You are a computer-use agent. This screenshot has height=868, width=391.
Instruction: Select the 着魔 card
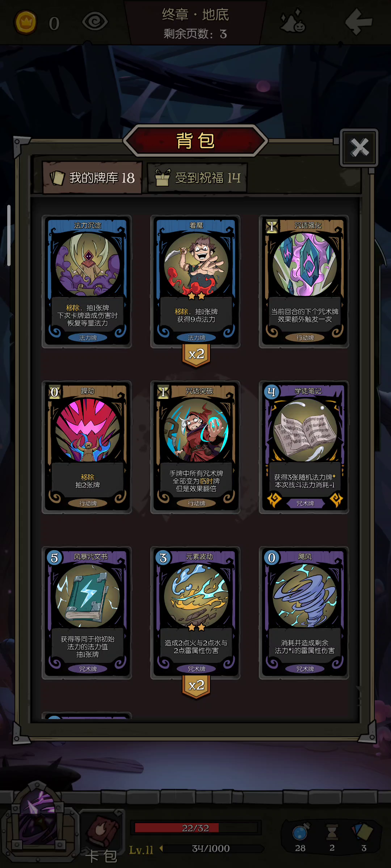pyautogui.click(x=195, y=281)
